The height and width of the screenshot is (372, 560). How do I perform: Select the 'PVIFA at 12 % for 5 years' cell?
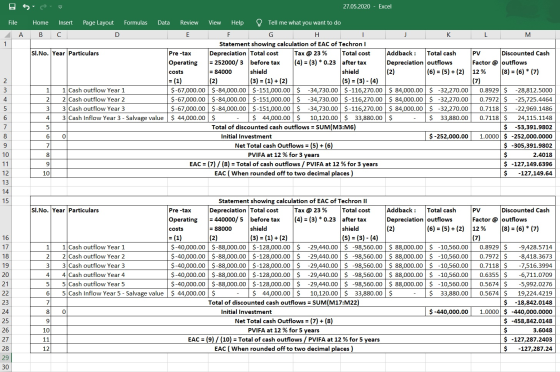click(x=284, y=330)
